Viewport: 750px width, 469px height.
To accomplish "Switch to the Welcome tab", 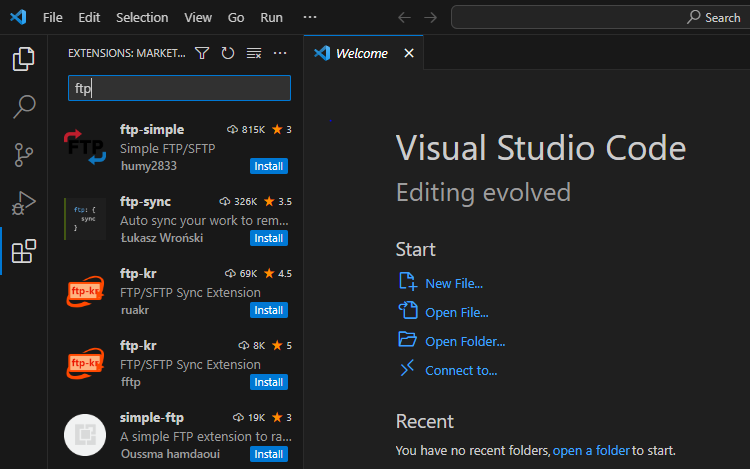I will (x=360, y=54).
